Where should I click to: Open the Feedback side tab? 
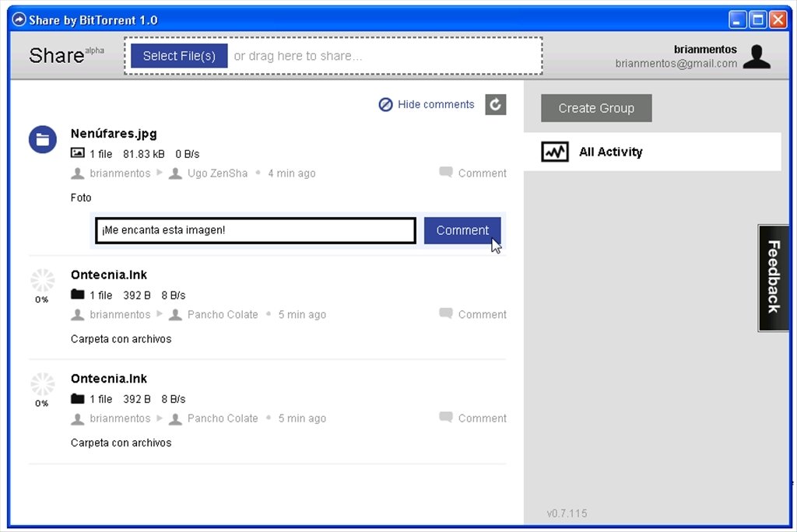[773, 278]
